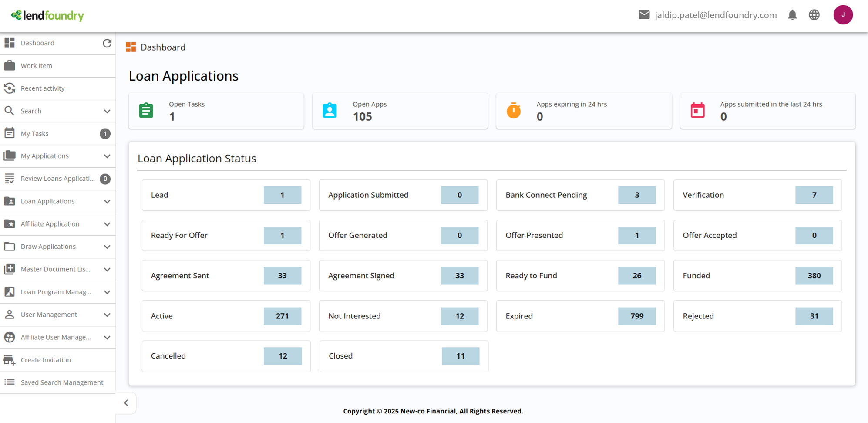Expand the Search section

[107, 111]
